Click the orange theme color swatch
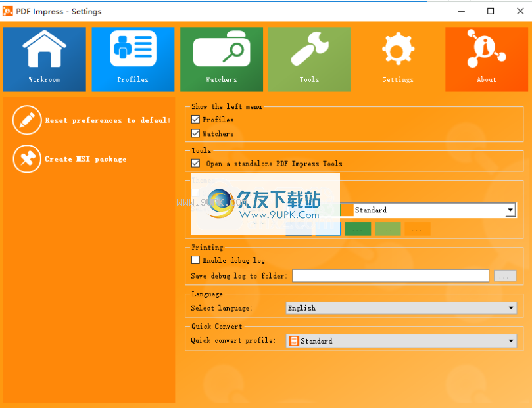The width and height of the screenshot is (532, 408). click(x=418, y=229)
